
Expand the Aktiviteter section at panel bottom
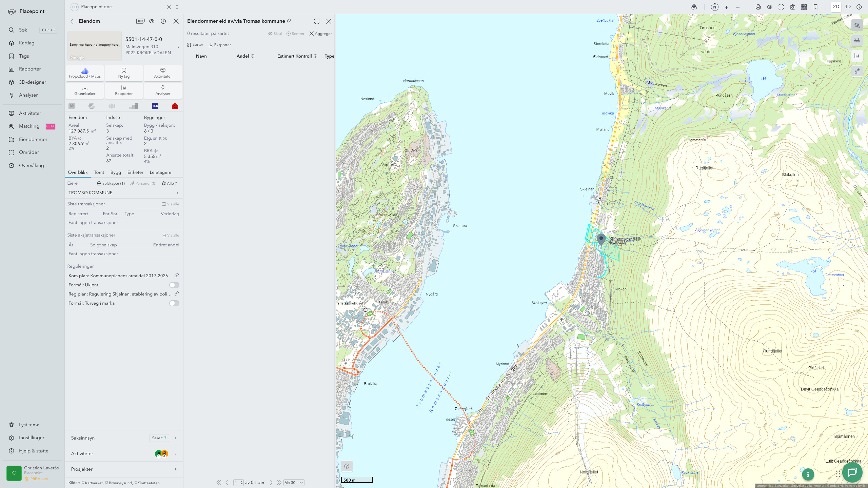tap(124, 453)
